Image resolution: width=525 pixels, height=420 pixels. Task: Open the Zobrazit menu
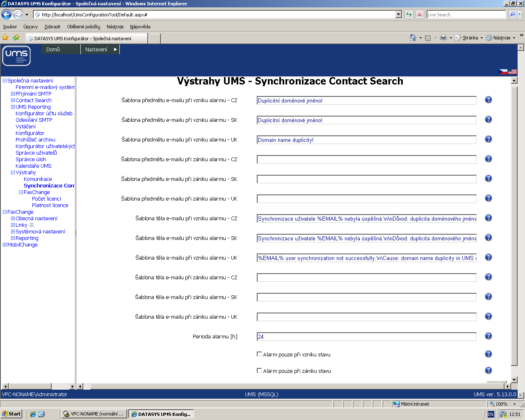click(x=52, y=27)
